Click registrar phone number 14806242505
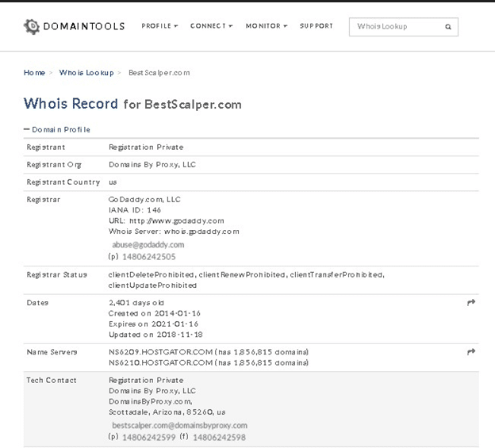 click(x=148, y=257)
